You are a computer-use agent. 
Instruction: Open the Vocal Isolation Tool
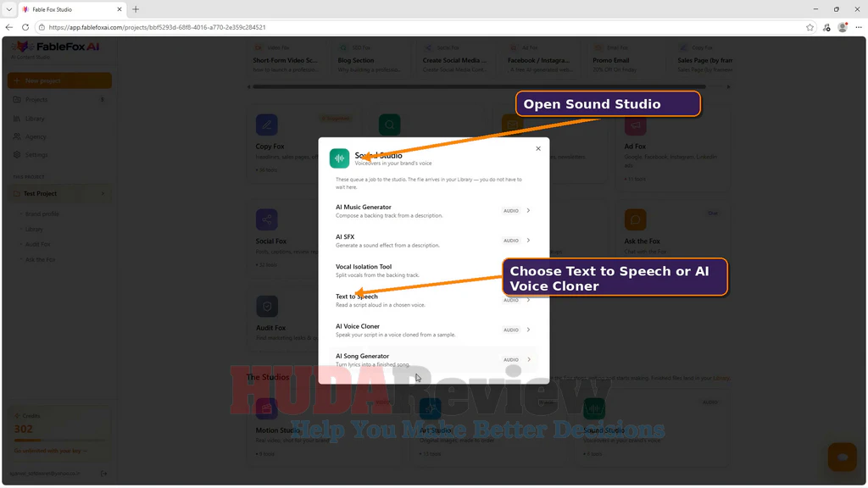(433, 270)
